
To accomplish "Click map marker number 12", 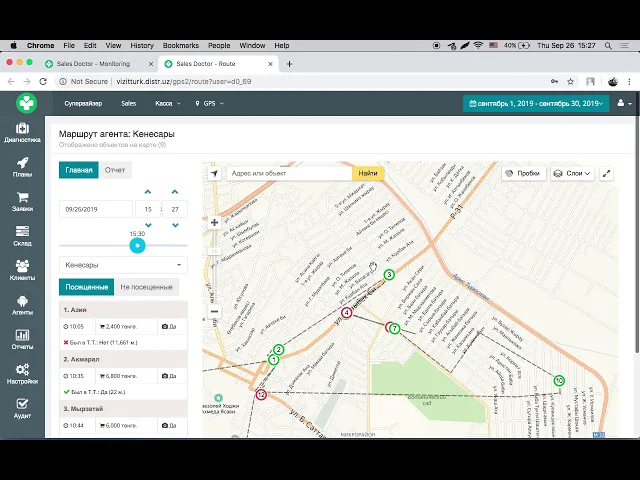I will pos(261,395).
